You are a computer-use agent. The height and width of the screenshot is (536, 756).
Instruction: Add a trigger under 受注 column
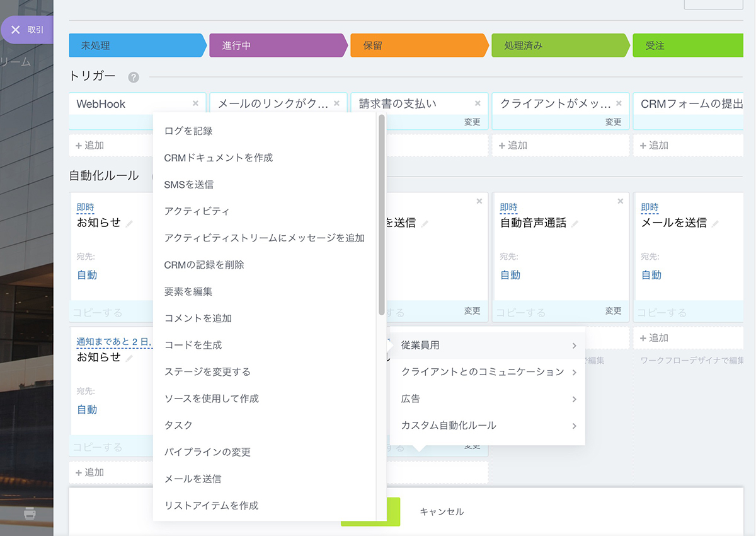coord(654,145)
